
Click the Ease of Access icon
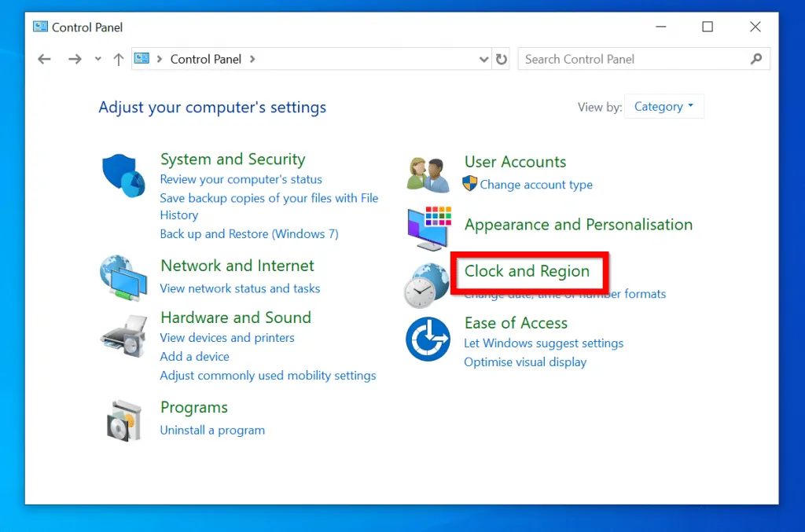point(428,339)
